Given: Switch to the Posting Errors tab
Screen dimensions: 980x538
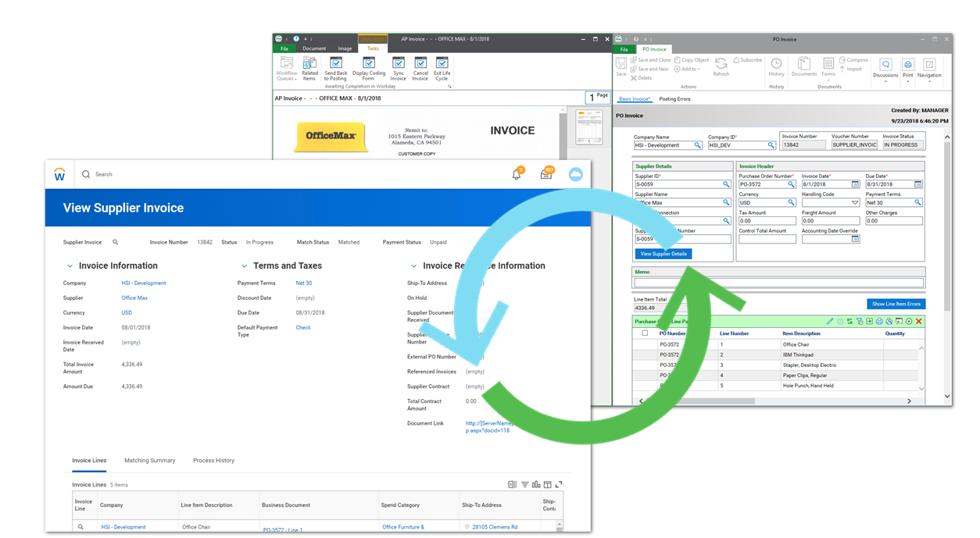Looking at the screenshot, I should pos(674,99).
